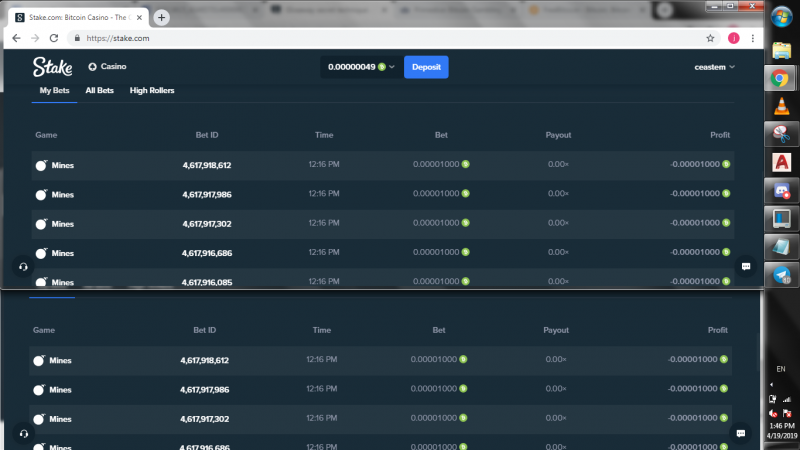800x450 pixels.
Task: Click Mines bomb icon for bet 4,617,917,302 upper table
Action: point(41,223)
